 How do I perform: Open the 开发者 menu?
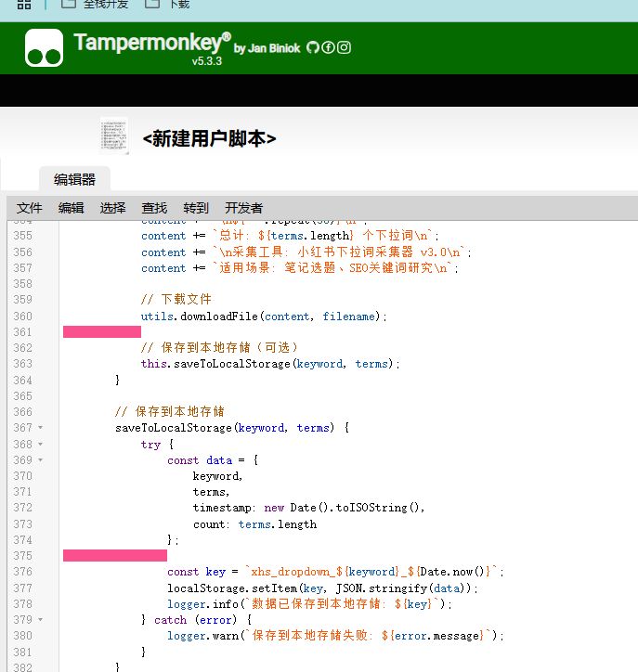pyautogui.click(x=243, y=208)
